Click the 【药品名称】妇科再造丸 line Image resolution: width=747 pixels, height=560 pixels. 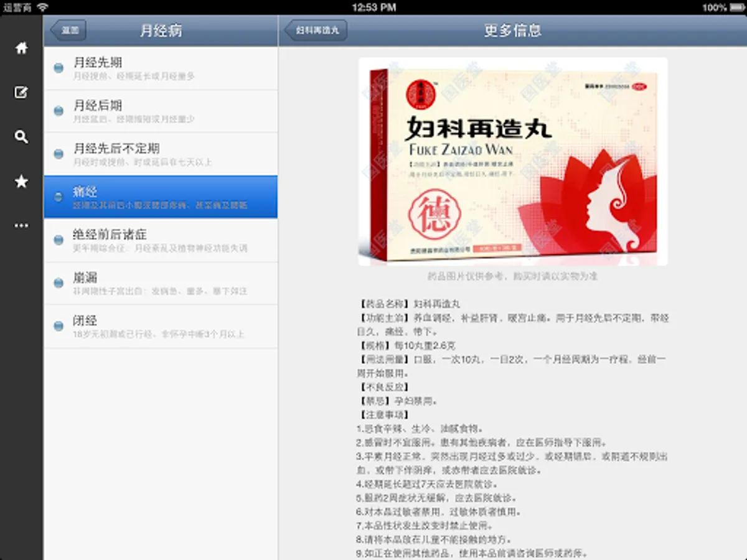409,304
